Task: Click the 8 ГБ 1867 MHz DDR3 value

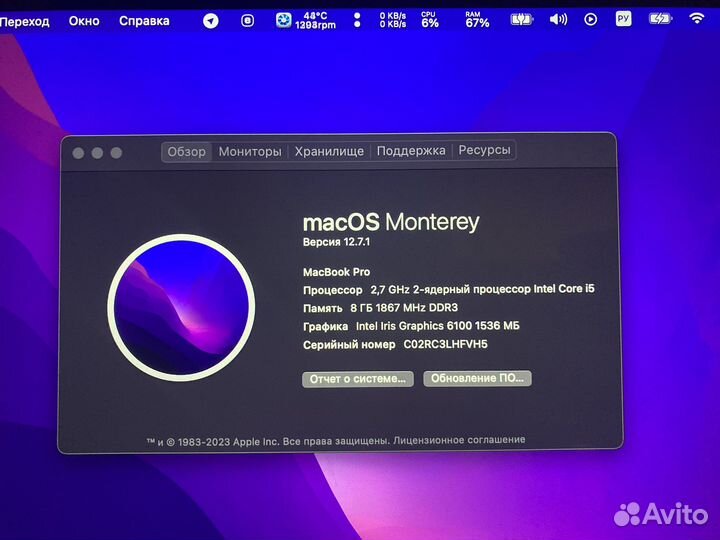Action: tap(404, 308)
